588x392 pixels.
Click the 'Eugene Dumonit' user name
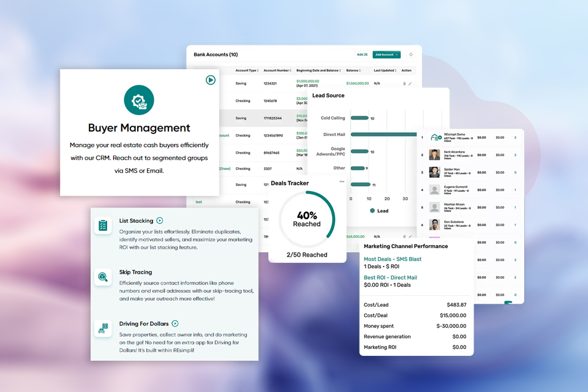click(x=456, y=187)
